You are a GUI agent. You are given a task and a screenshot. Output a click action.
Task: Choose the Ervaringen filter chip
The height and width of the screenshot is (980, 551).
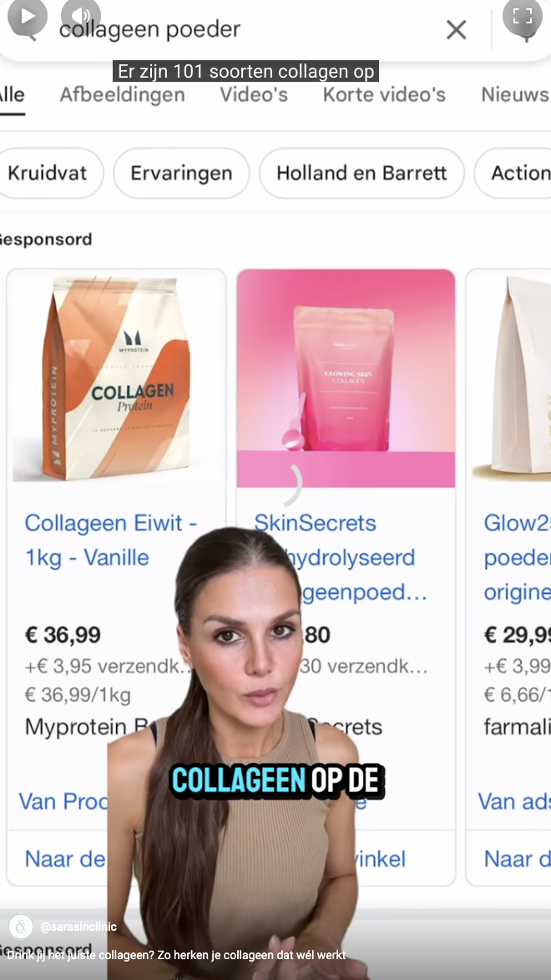coord(181,173)
